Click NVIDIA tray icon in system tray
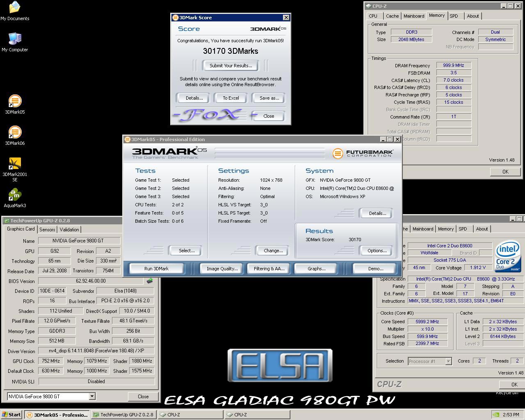This screenshot has width=525, height=420. 496,415
